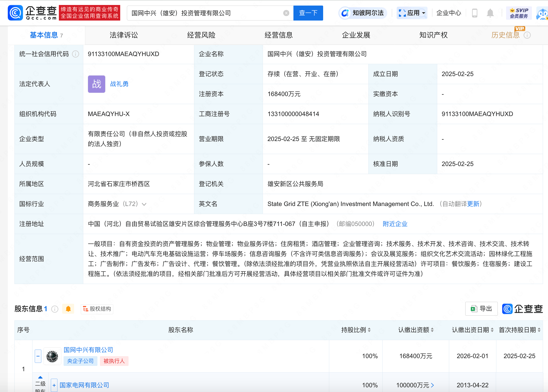Image resolution: width=548 pixels, height=392 pixels.
Task: Open the 应用 dropdown menu
Action: pyautogui.click(x=412, y=13)
